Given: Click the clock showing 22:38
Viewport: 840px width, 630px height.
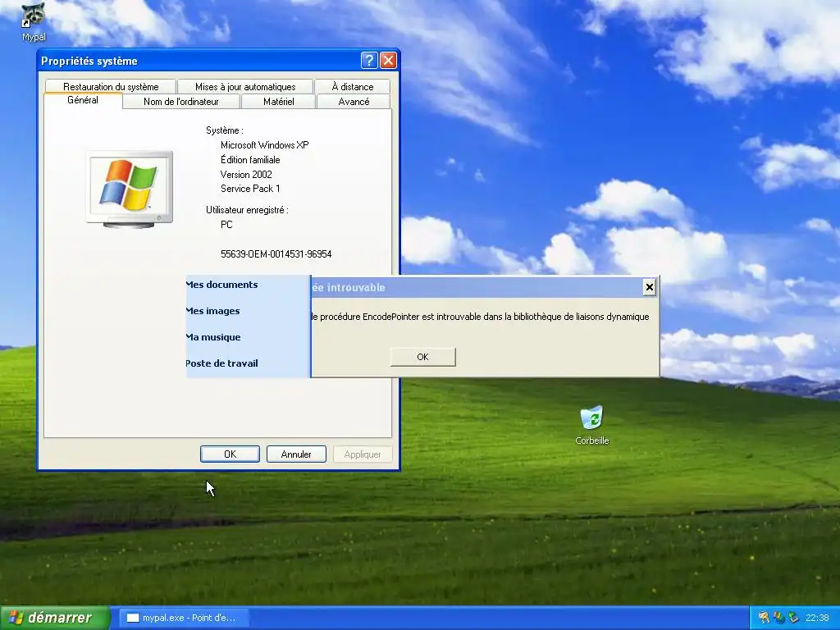Looking at the screenshot, I should [x=817, y=618].
